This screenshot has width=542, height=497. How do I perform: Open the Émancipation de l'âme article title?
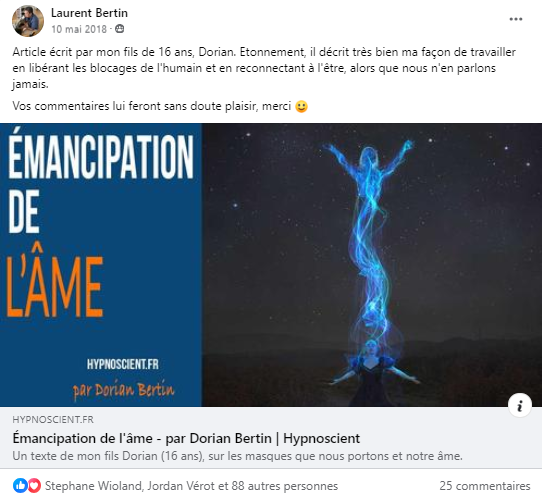[x=186, y=438]
